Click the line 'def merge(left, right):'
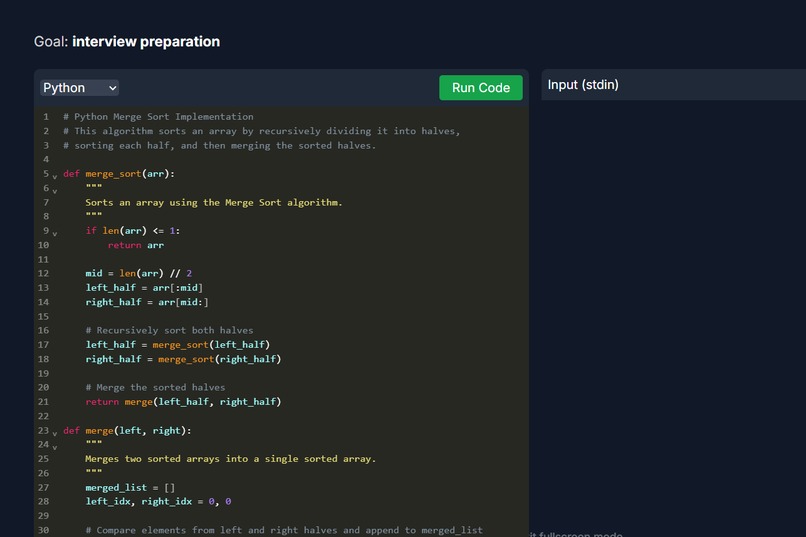 pos(127,431)
